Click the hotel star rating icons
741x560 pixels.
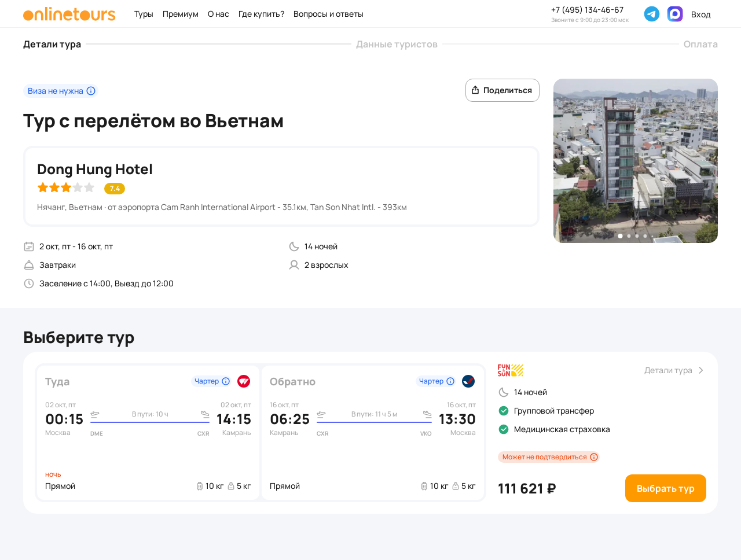click(x=66, y=187)
